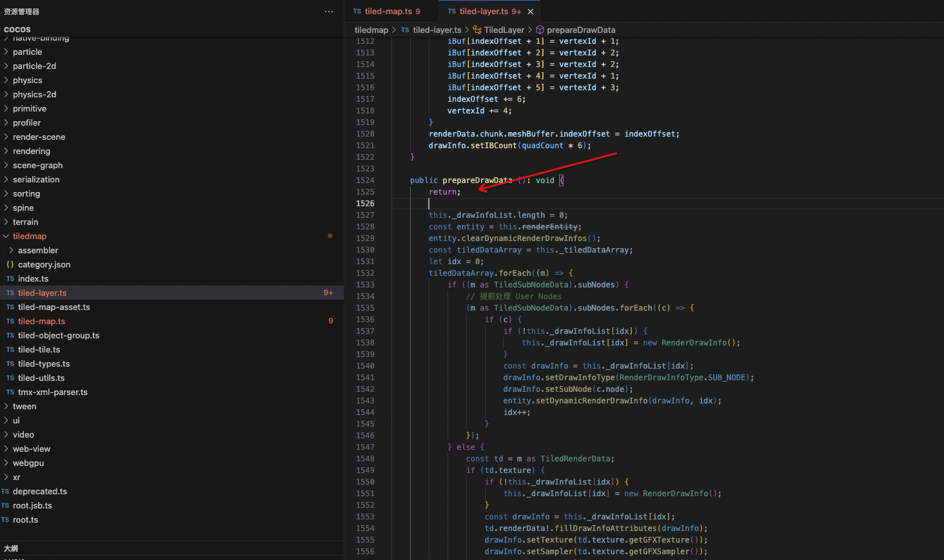Open the prepareDrawData method breadcrumb
The image size is (944, 560).
click(575, 30)
